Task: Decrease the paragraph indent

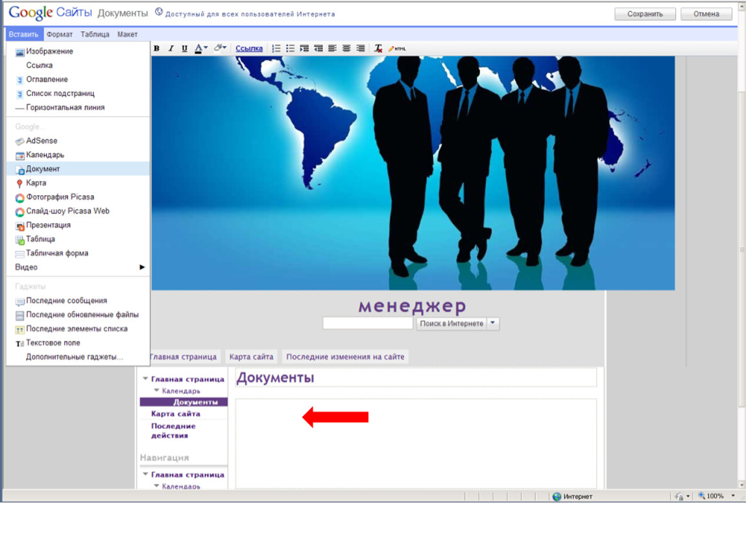Action: click(x=319, y=48)
